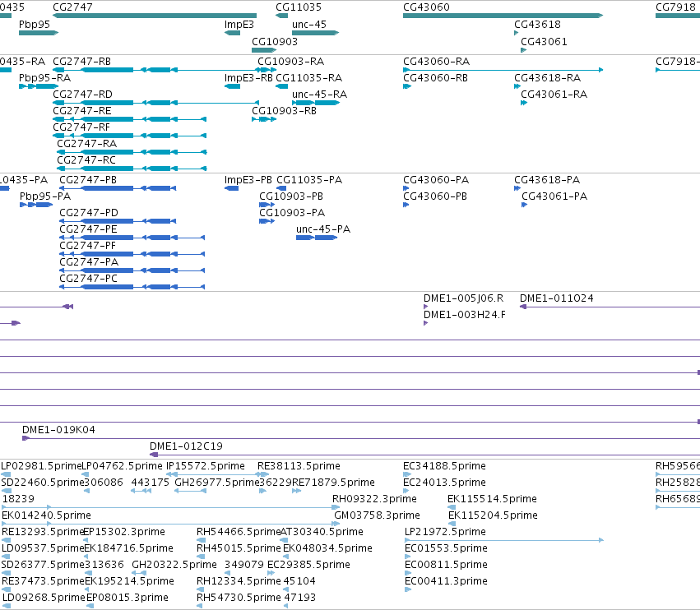700x610 pixels.
Task: Select the DME1-011O24 clone
Action: coord(610,307)
